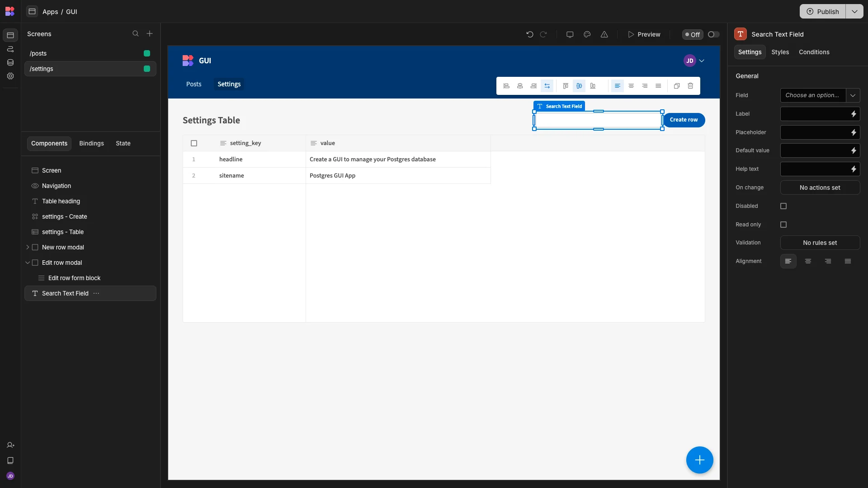Switch to the Styles tab
The image size is (868, 488).
pyautogui.click(x=780, y=52)
